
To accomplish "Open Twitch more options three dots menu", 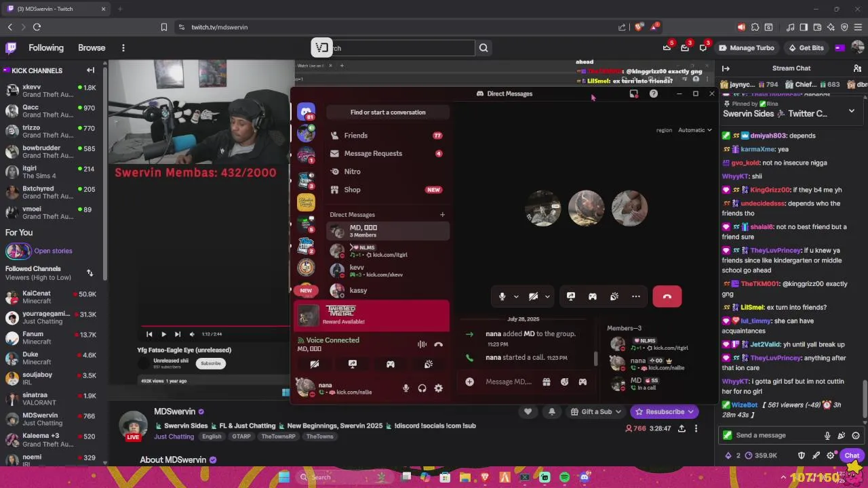I will click(123, 48).
